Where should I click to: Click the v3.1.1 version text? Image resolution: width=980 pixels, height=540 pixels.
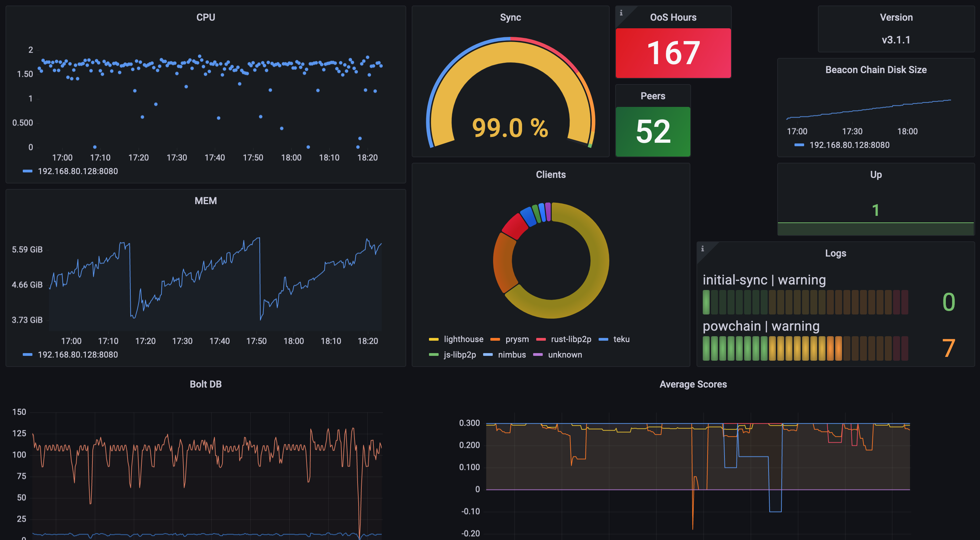tap(896, 40)
